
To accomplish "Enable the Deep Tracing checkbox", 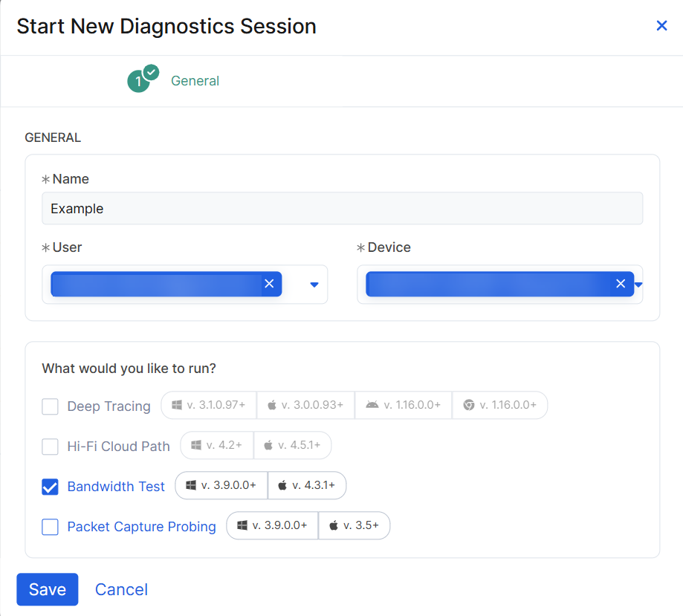I will pos(50,406).
